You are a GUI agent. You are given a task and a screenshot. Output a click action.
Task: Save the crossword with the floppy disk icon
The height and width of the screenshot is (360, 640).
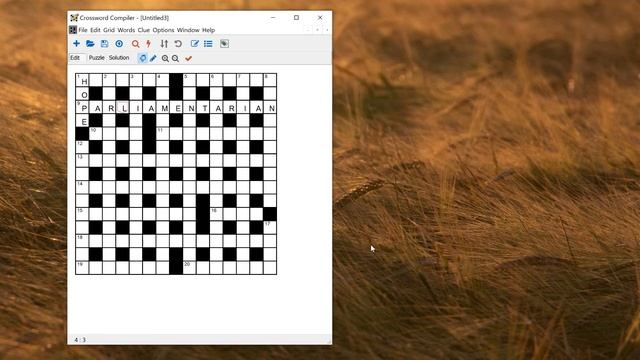tap(104, 44)
